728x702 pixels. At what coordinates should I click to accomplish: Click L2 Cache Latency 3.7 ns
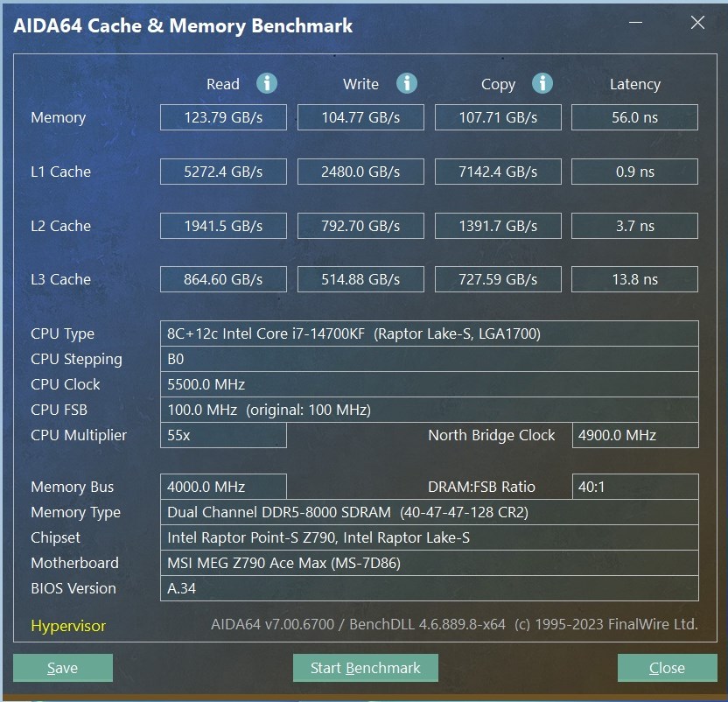(634, 226)
